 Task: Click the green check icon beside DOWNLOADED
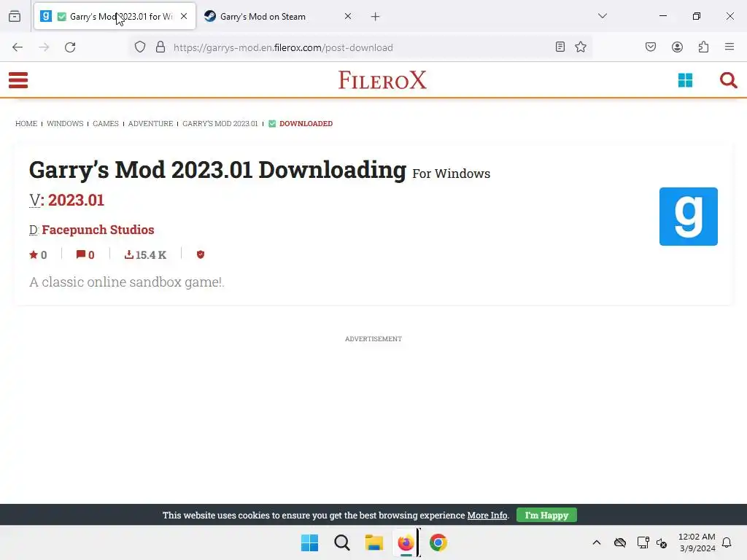coord(272,123)
